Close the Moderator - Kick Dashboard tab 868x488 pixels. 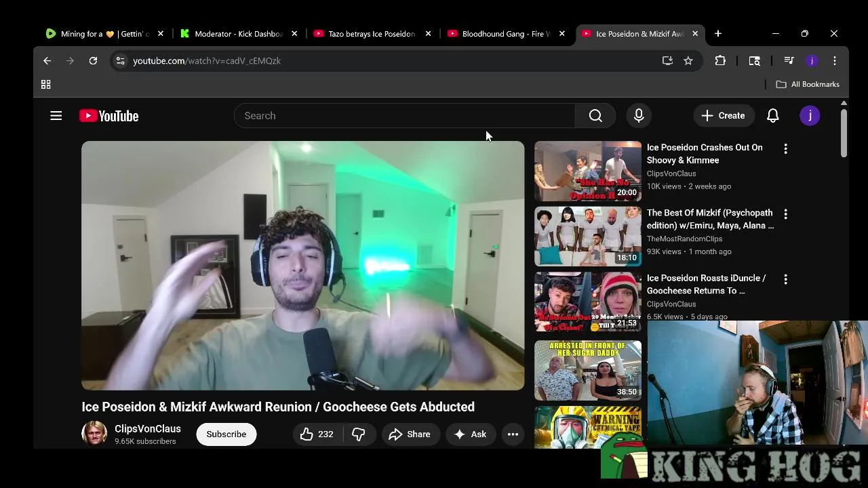click(x=294, y=34)
